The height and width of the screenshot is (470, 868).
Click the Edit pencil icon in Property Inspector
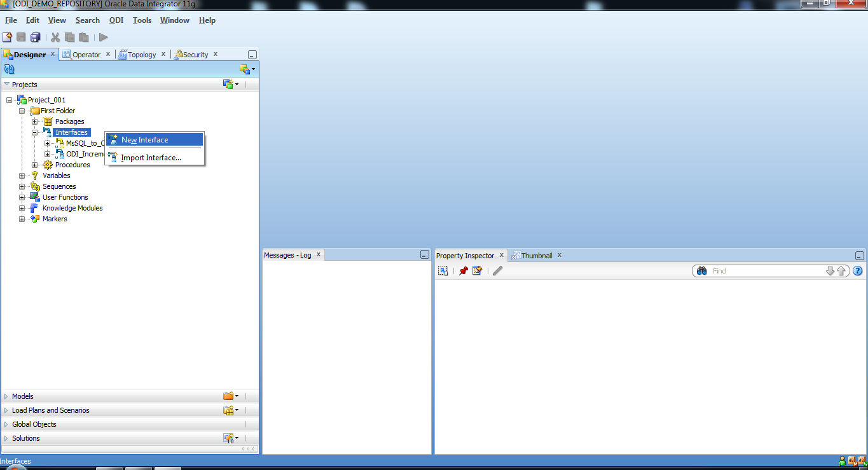point(497,270)
